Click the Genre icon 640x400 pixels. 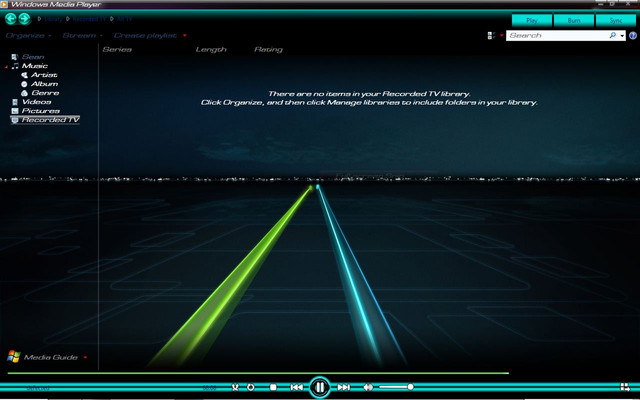[24, 93]
